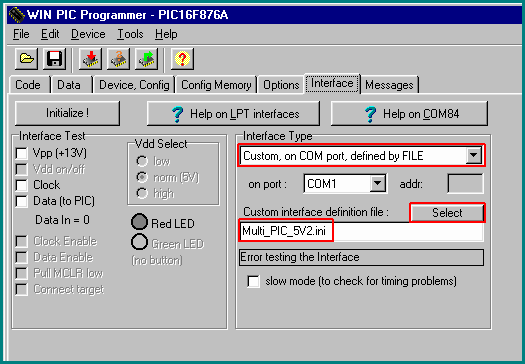Switch to the Device, Config tab
Screen dimensions: 525x364
(134, 85)
